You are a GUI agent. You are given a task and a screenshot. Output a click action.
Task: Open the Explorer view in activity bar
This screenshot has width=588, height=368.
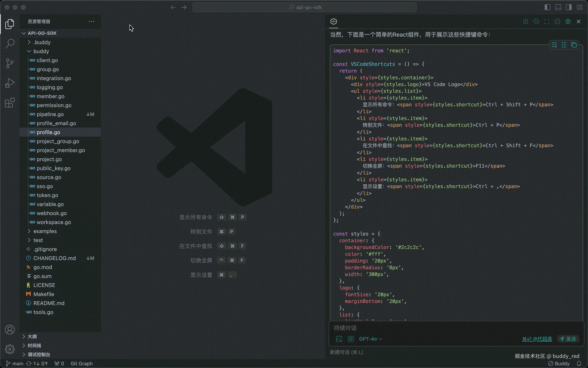click(x=10, y=24)
